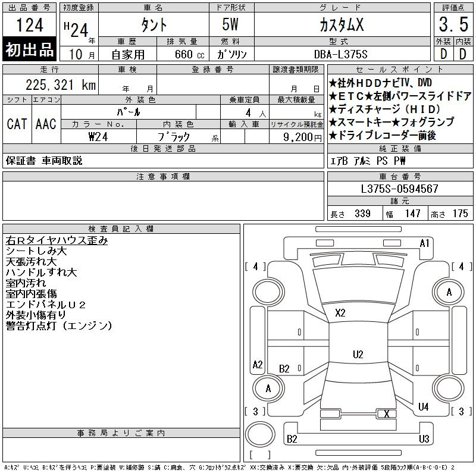Image resolution: width=476 pixels, height=476 pixels.
Task: Click the 初出品 first-listing badge
Action: click(30, 50)
